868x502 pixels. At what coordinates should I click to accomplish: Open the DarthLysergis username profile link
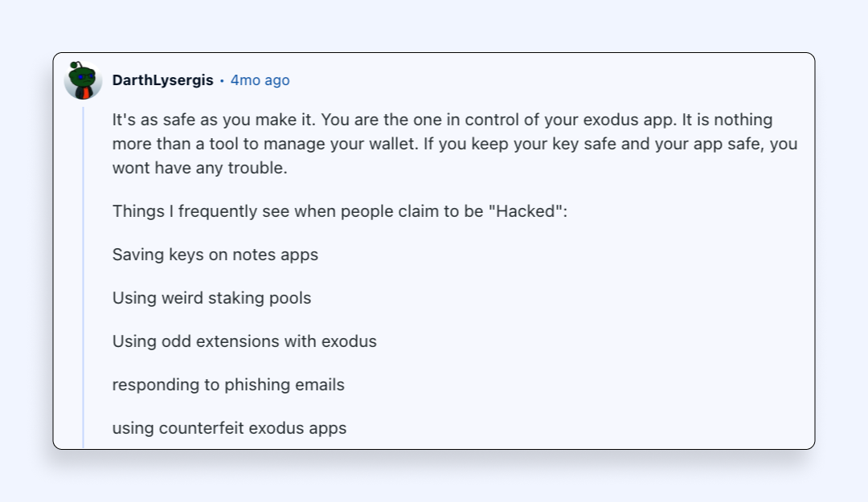click(163, 80)
